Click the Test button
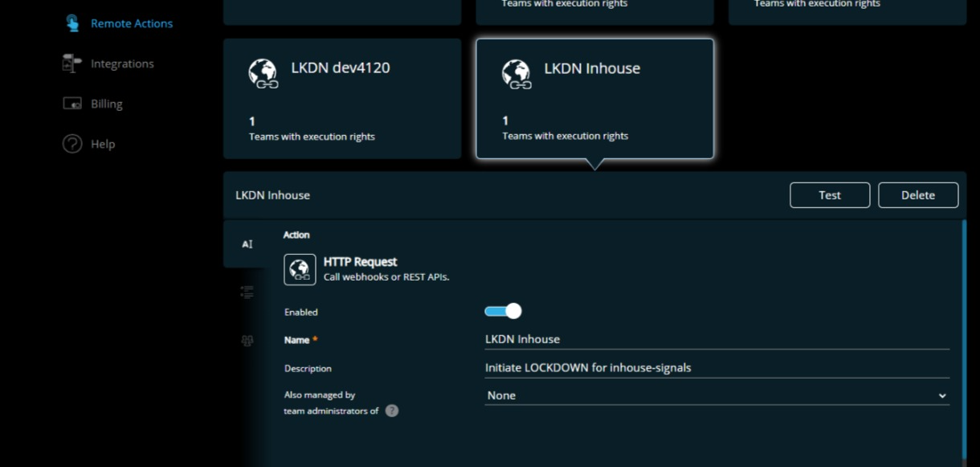 tap(830, 195)
